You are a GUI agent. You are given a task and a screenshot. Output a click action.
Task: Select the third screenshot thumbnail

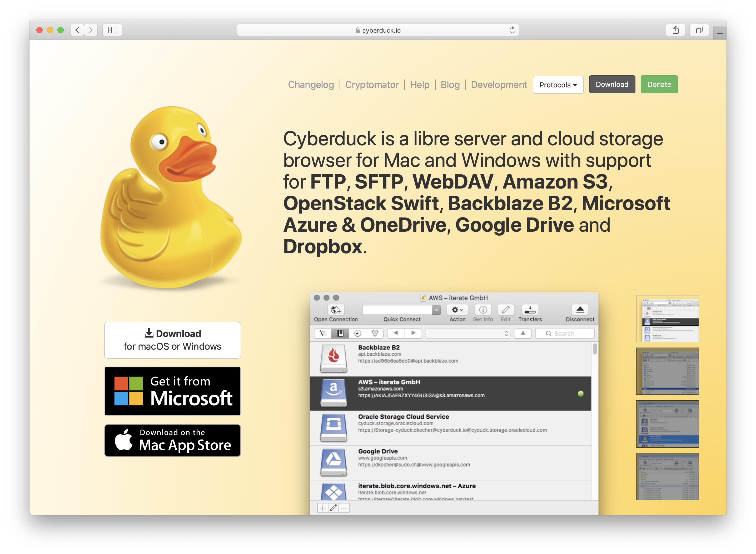click(x=667, y=424)
